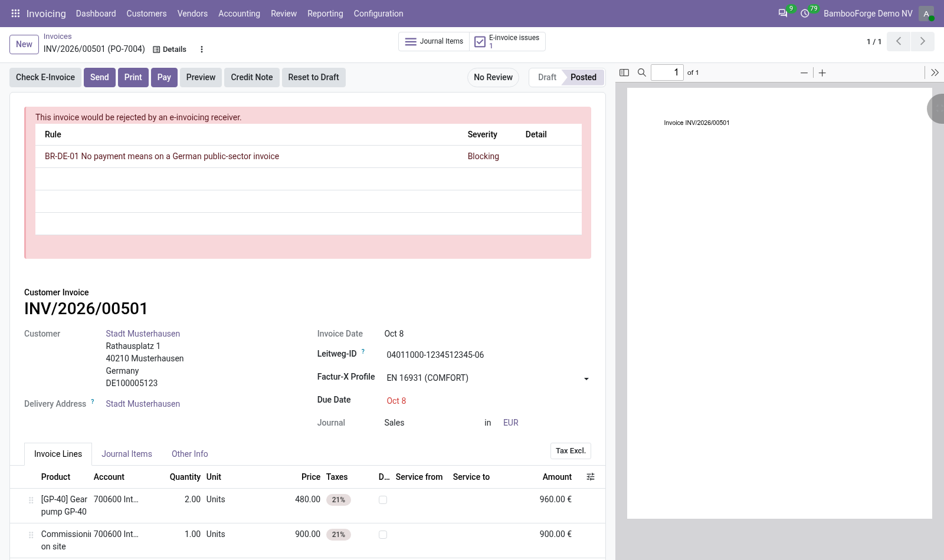Image resolution: width=944 pixels, height=560 pixels.
Task: Click the Tax Excl. button
Action: pyautogui.click(x=571, y=451)
